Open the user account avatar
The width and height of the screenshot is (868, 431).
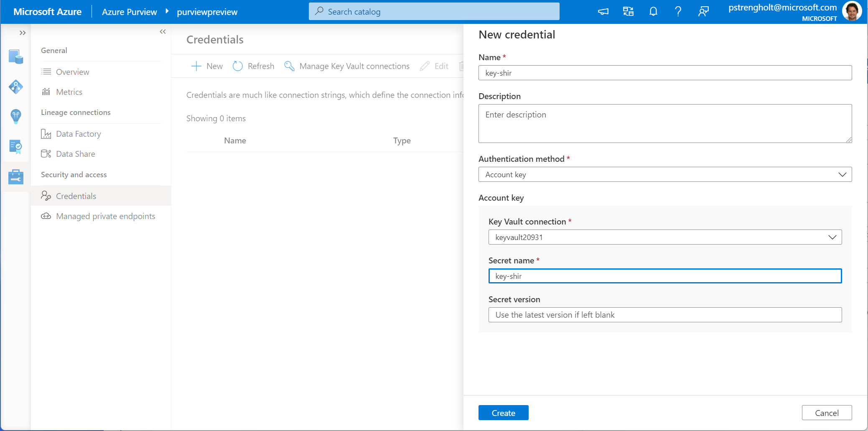(x=852, y=11)
